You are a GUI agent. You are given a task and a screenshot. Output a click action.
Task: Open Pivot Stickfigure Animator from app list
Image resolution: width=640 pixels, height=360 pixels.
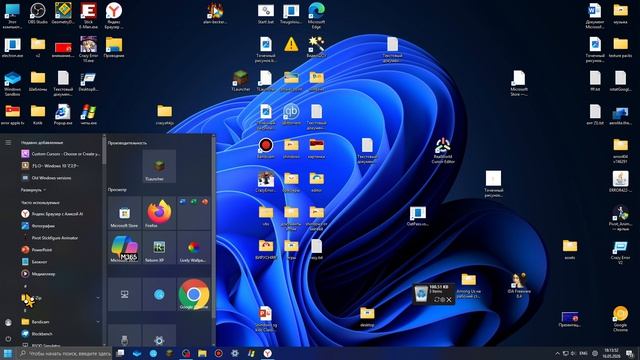60,238
